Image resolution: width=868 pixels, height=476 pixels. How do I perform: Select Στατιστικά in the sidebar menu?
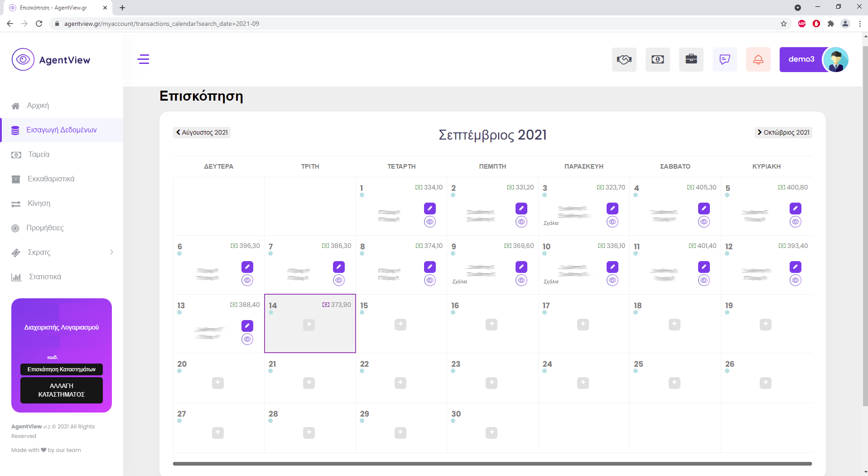[x=45, y=277]
